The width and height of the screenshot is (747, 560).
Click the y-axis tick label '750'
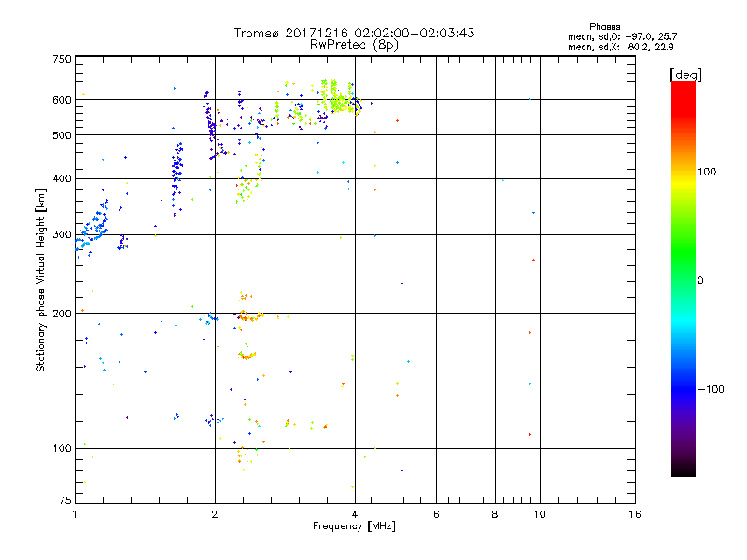(x=62, y=59)
